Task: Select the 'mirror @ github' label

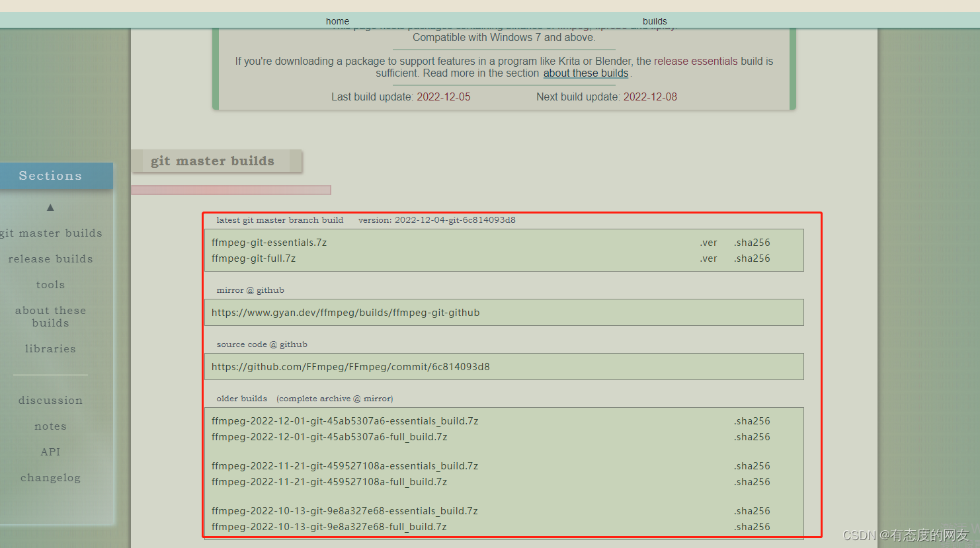Action: 250,290
